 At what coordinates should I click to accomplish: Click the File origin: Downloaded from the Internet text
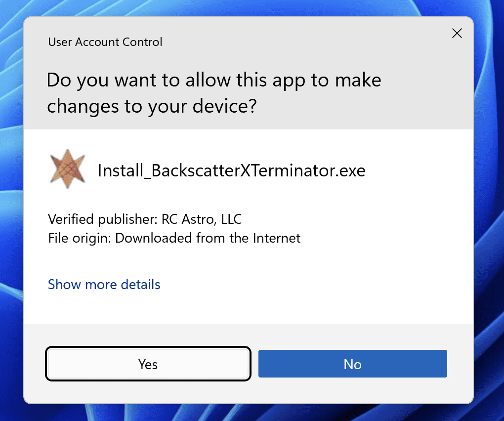tap(174, 238)
